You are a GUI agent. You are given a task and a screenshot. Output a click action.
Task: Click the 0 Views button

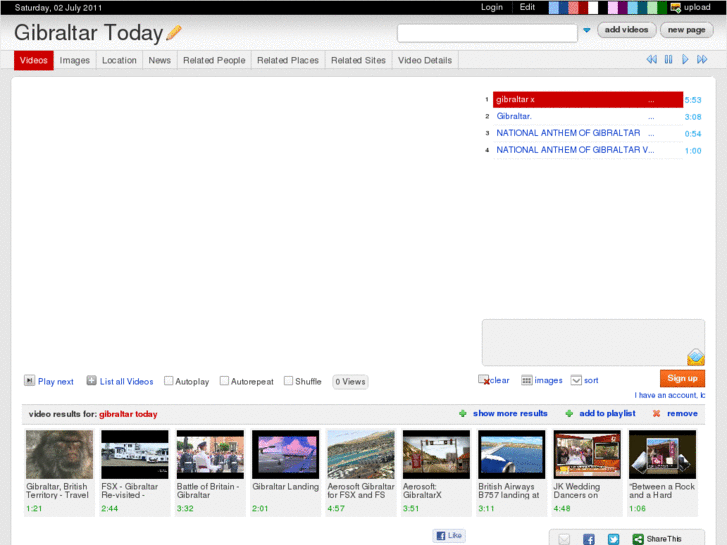click(350, 382)
